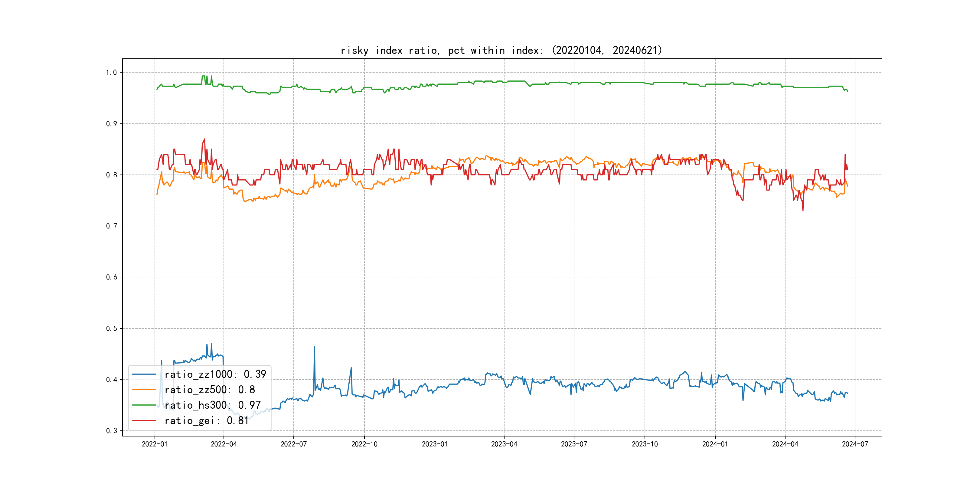Click the orange ratio_zz500 legend line sample
The width and height of the screenshot is (980, 490).
click(x=144, y=390)
